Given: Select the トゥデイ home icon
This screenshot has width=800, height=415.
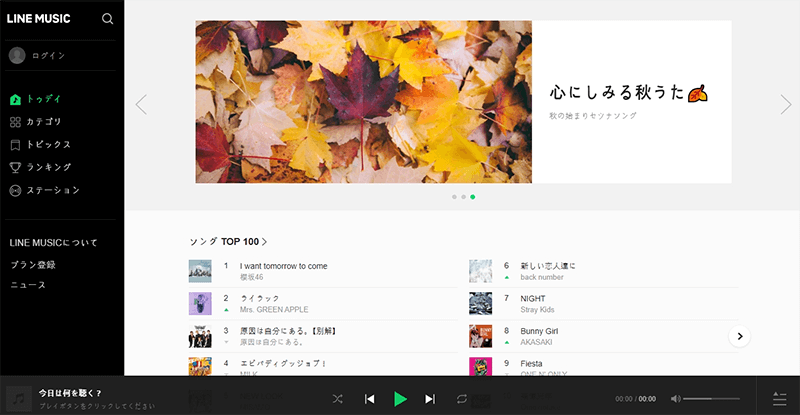Looking at the screenshot, I should pyautogui.click(x=15, y=100).
